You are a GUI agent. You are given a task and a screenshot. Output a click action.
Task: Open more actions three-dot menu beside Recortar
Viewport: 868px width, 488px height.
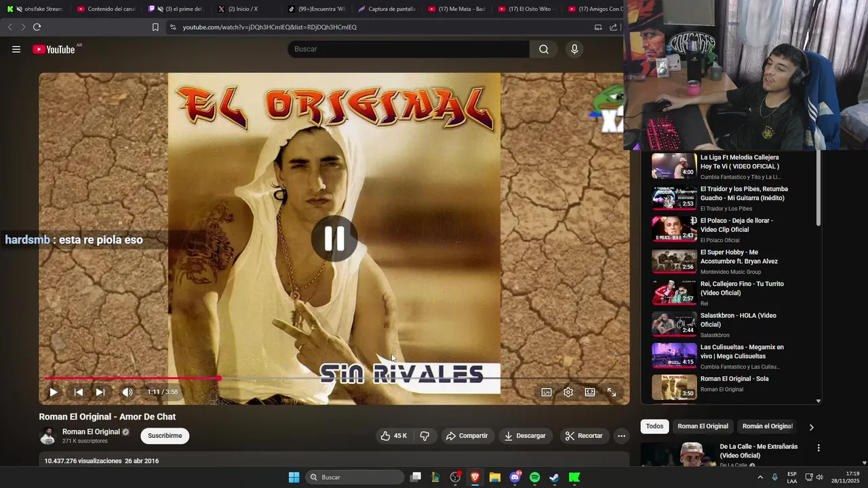[x=621, y=436]
